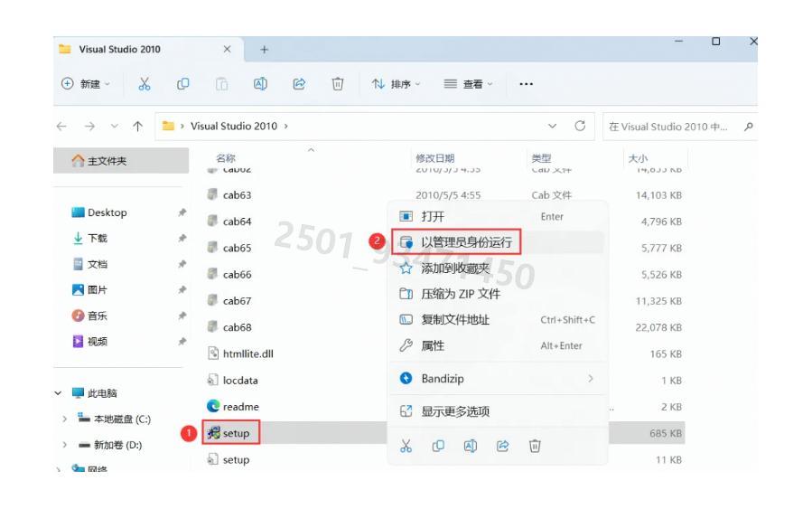Screen dimensions: 812x509
Task: Go forward using the right arrow
Action: point(89,126)
